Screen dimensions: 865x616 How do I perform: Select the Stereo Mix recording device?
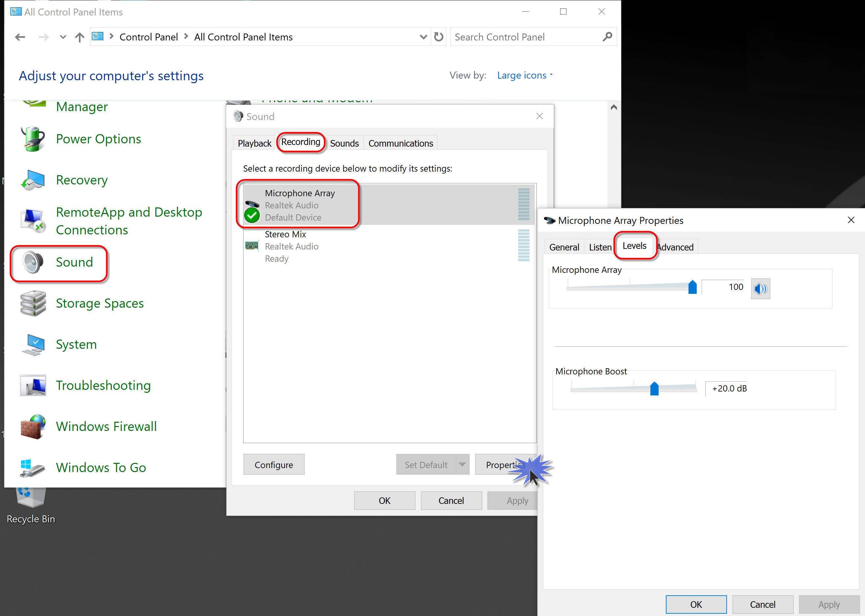click(389, 246)
